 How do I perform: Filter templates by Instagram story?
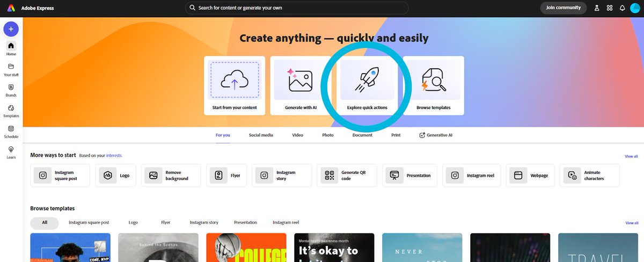(x=204, y=222)
